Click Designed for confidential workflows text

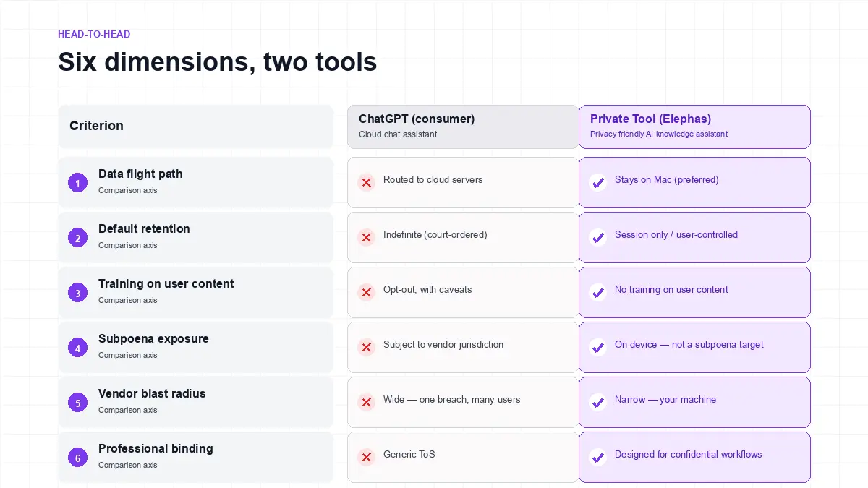click(x=688, y=455)
